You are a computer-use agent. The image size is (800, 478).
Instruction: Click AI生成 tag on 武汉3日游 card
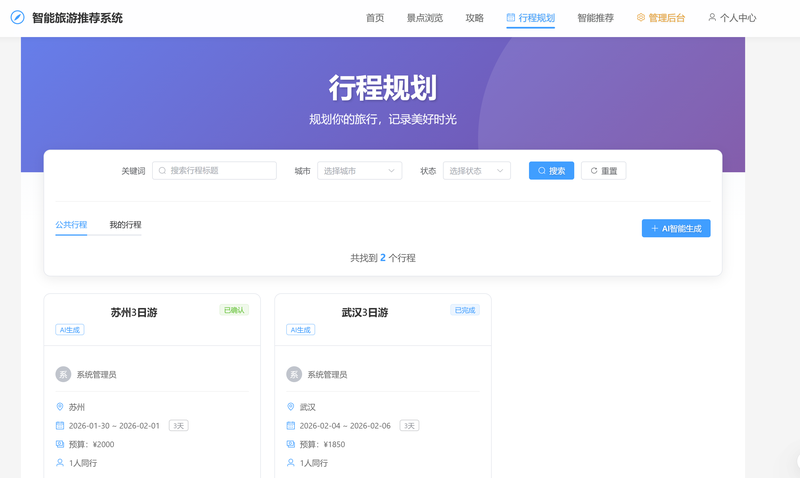pos(301,330)
